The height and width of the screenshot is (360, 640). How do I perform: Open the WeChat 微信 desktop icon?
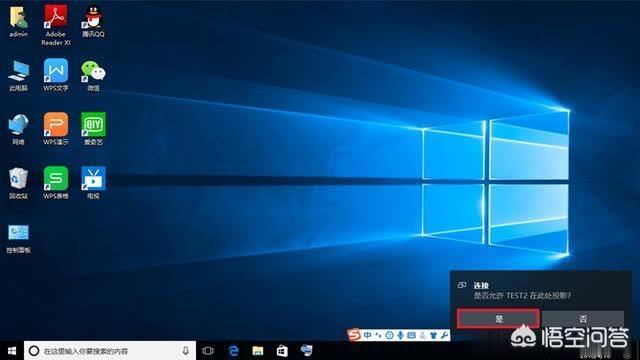(93, 75)
